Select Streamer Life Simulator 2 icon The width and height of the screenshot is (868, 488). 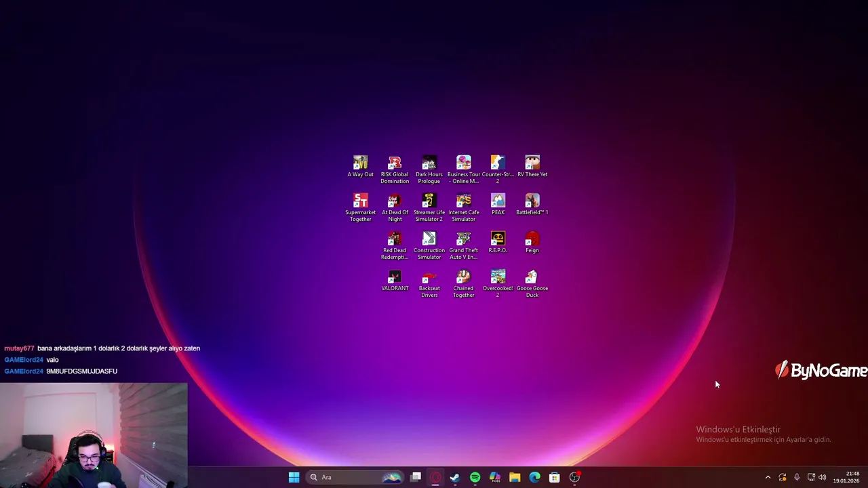click(x=429, y=207)
